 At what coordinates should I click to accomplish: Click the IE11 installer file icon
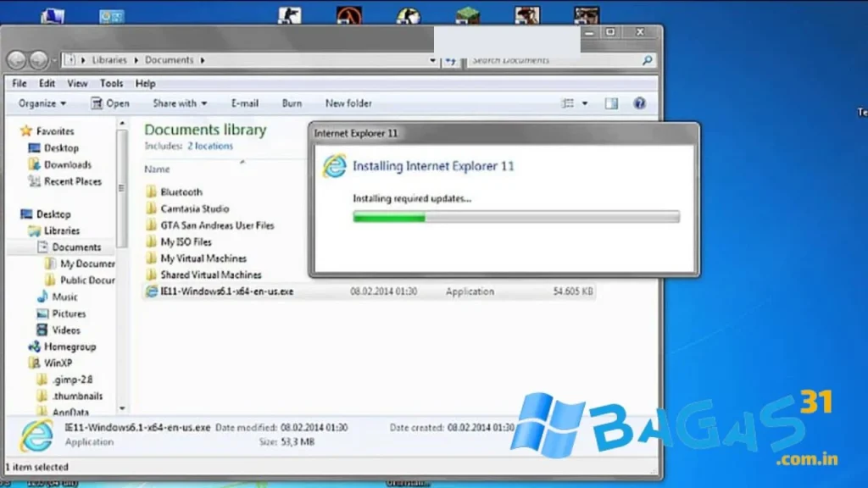click(151, 291)
